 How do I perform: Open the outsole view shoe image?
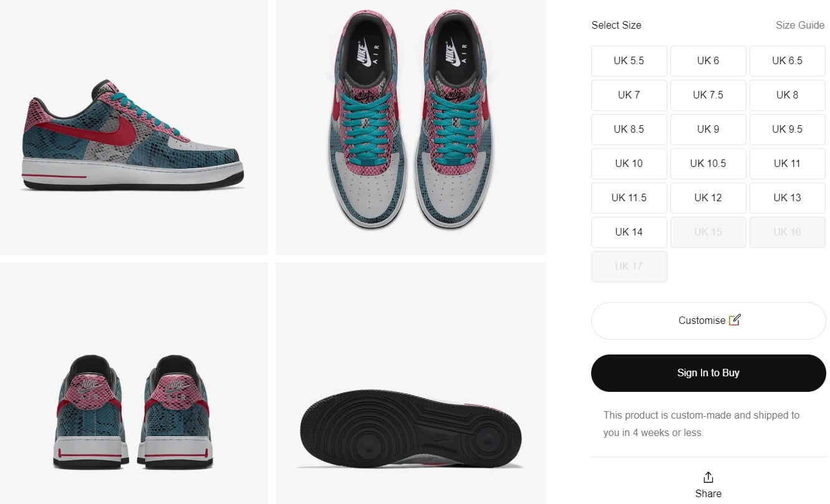tap(410, 383)
